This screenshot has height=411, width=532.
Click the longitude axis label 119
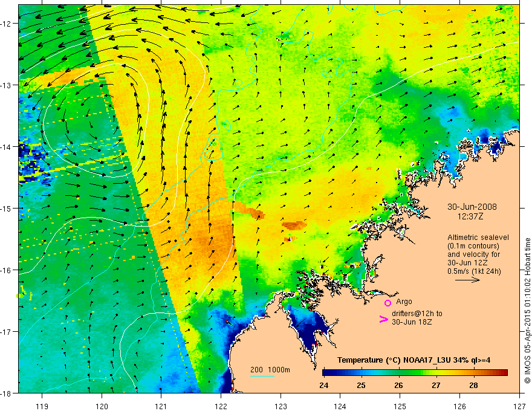[42, 407]
